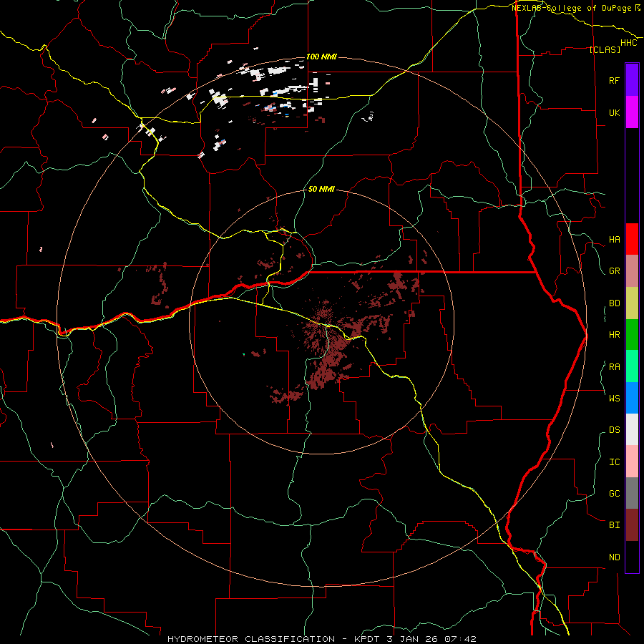The height and width of the screenshot is (644, 644).
Task: Click the blue WS legend swatch
Action: [632, 398]
